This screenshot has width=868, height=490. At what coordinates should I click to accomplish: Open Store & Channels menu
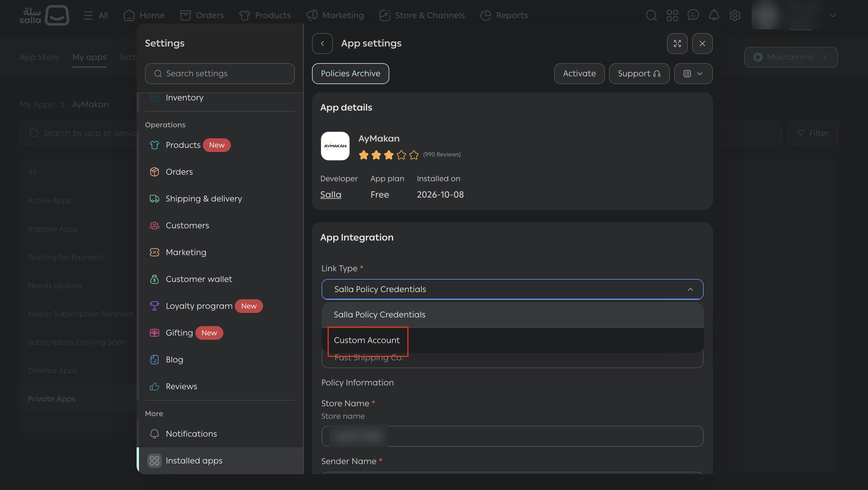(422, 15)
